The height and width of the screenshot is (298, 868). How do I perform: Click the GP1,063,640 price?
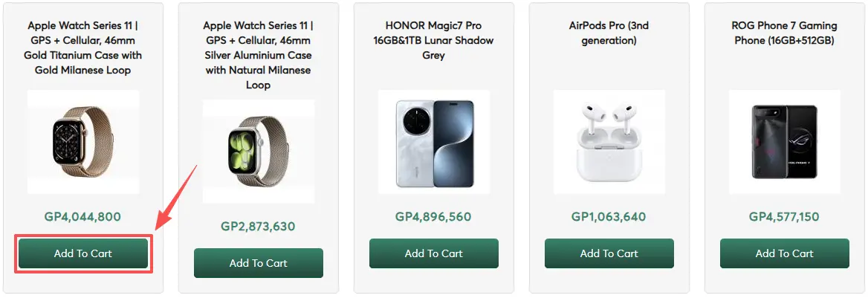609,217
